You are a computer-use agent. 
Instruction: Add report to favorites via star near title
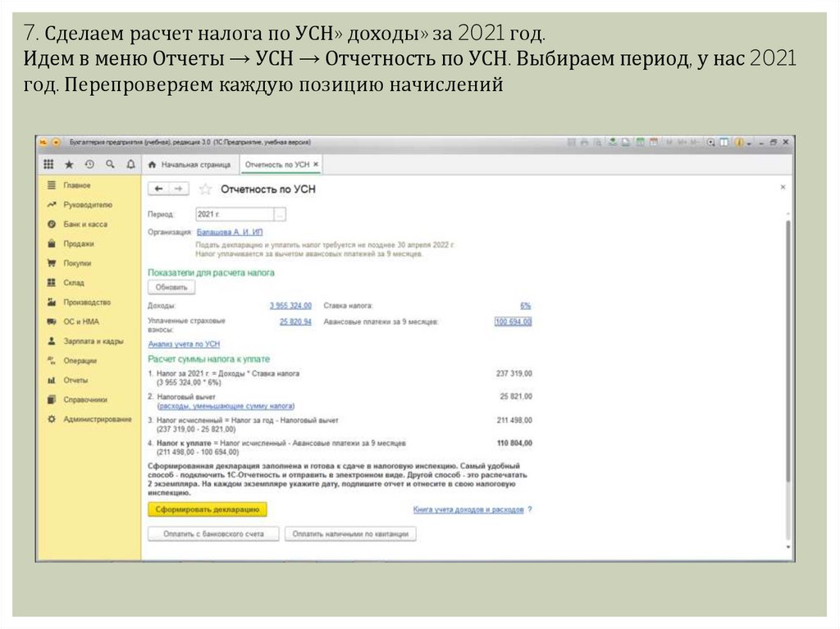tap(205, 189)
